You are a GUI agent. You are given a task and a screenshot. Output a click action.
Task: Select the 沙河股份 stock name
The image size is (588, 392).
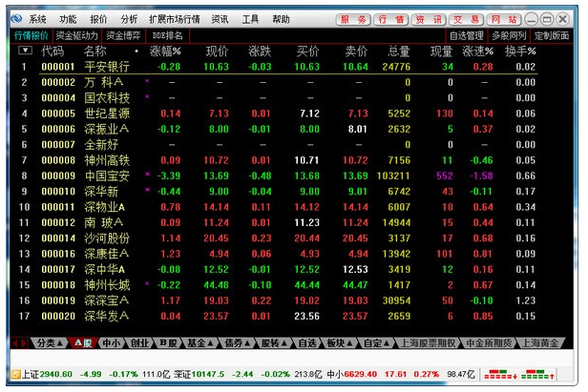click(107, 238)
